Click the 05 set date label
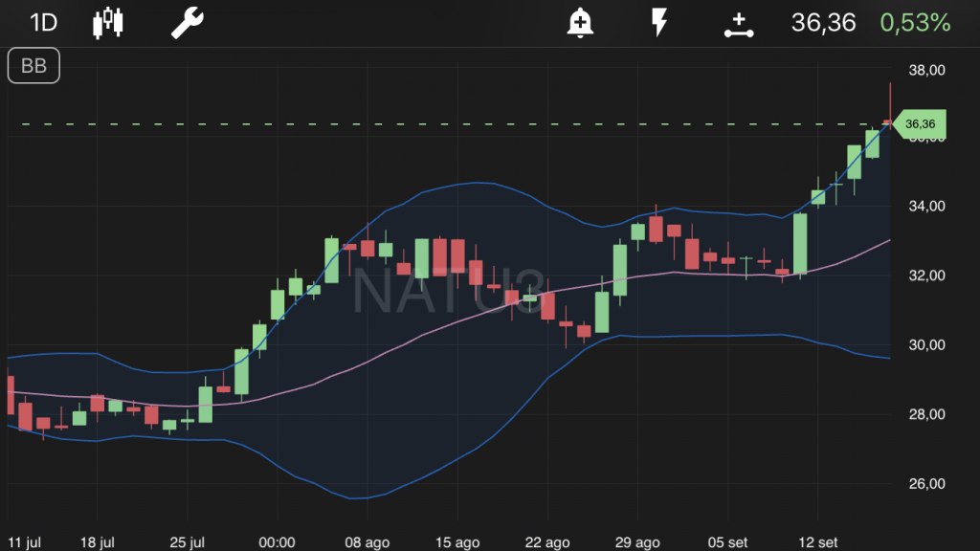Screen dimensions: 980x551 [x=727, y=542]
